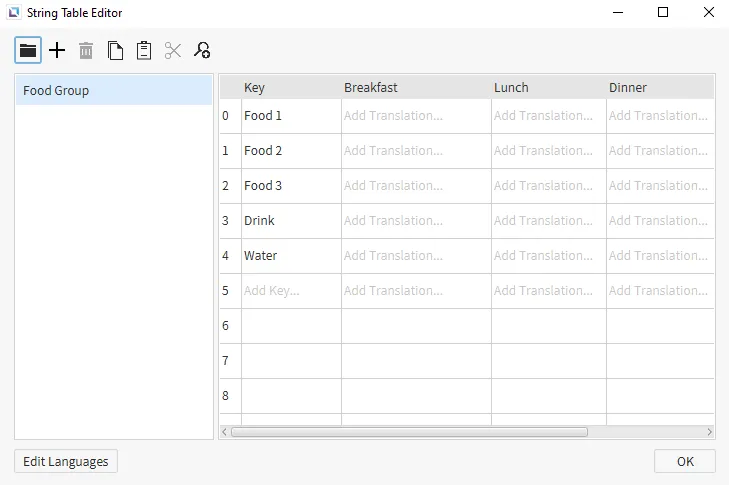Screen dimensions: 729x485
Task: Click the scissors cut icon
Action: point(173,50)
